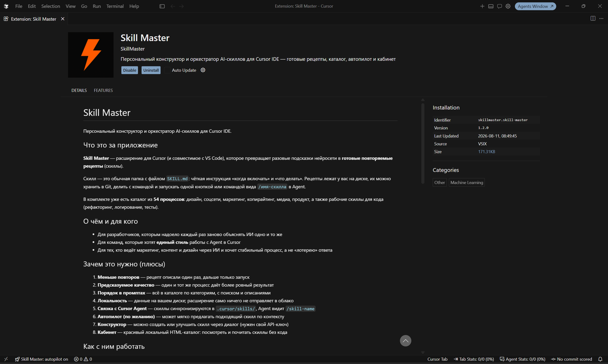This screenshot has height=364, width=608.
Task: Open Tab Stats in status bar
Action: [x=474, y=359]
